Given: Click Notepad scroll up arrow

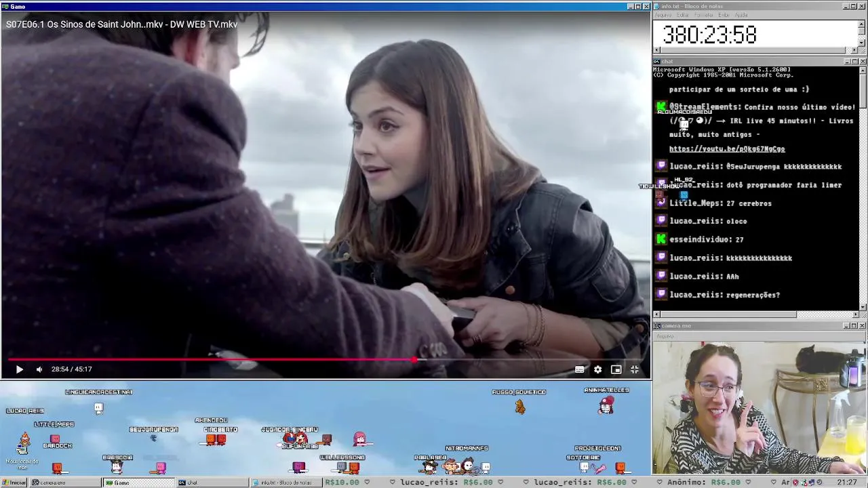Looking at the screenshot, I should (x=862, y=24).
